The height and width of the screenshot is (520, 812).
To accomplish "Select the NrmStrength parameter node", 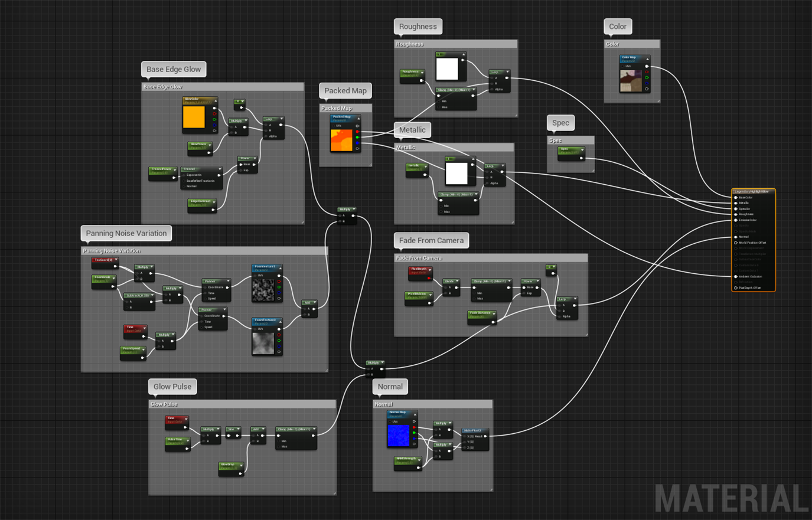I will 407,463.
